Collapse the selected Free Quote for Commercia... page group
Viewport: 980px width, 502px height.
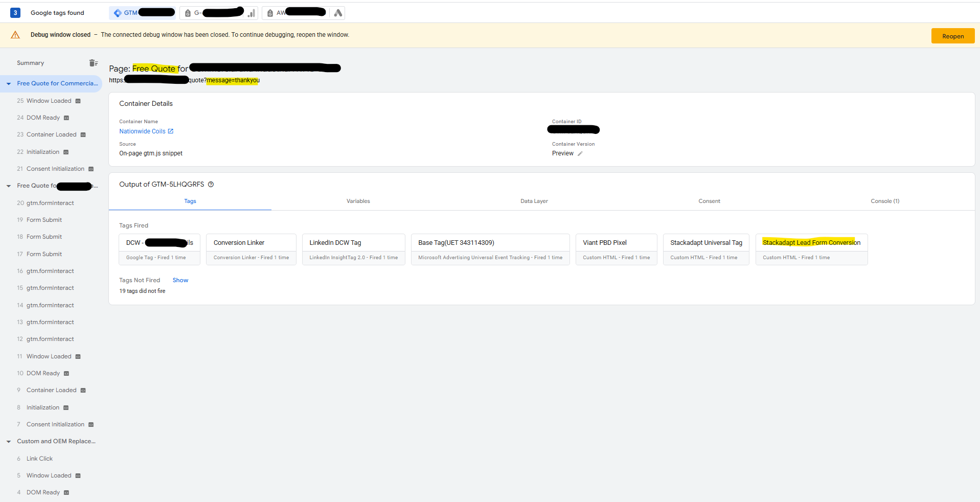click(9, 84)
